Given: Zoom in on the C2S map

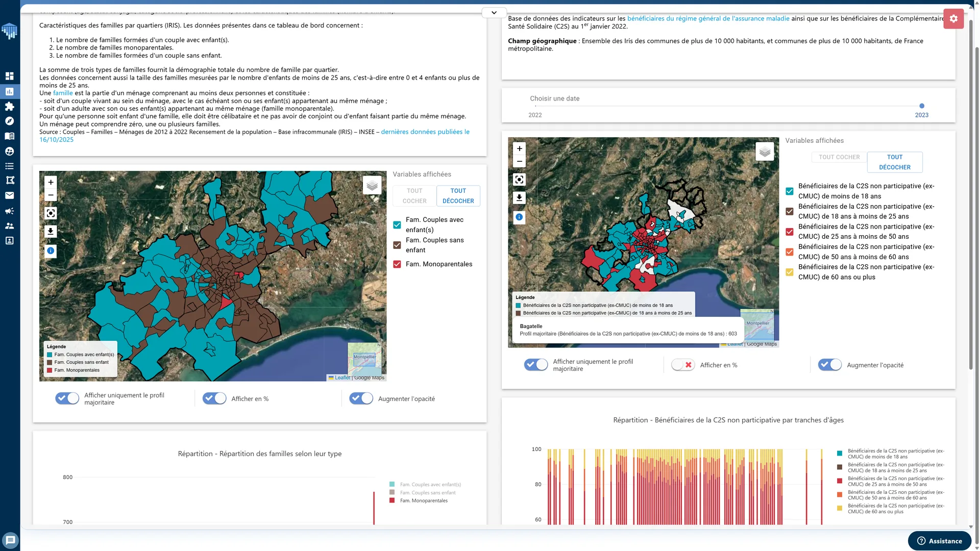Looking at the screenshot, I should pyautogui.click(x=519, y=148).
